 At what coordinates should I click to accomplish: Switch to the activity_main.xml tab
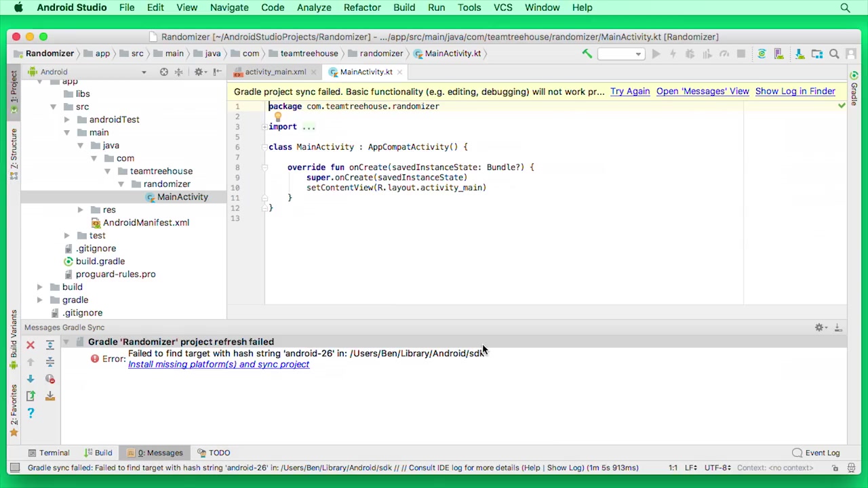click(275, 72)
